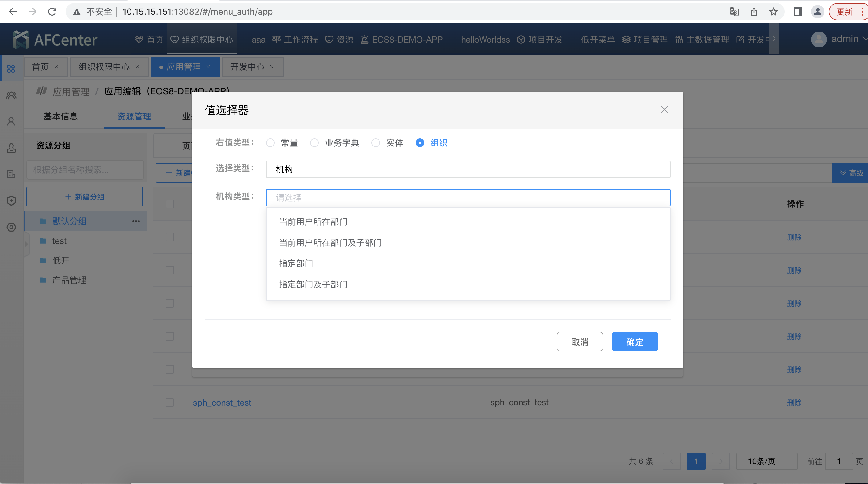Click the browser reload icon
Image resolution: width=868 pixels, height=484 pixels.
[52, 12]
